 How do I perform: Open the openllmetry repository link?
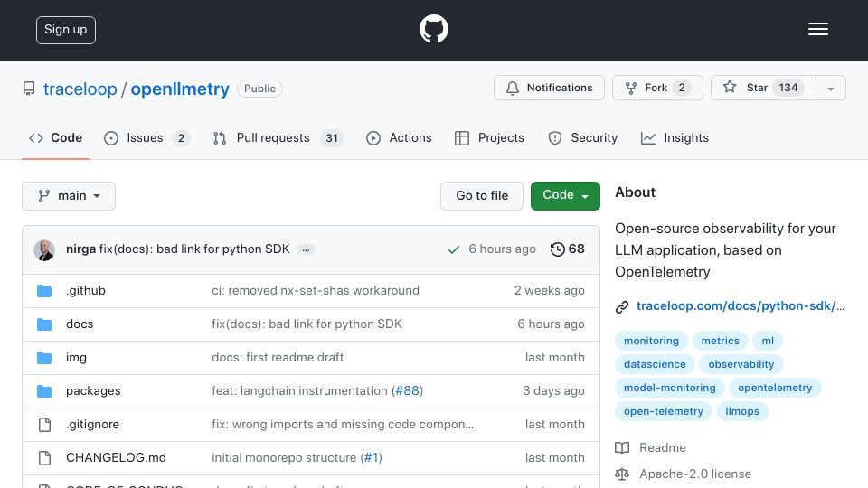coord(180,89)
